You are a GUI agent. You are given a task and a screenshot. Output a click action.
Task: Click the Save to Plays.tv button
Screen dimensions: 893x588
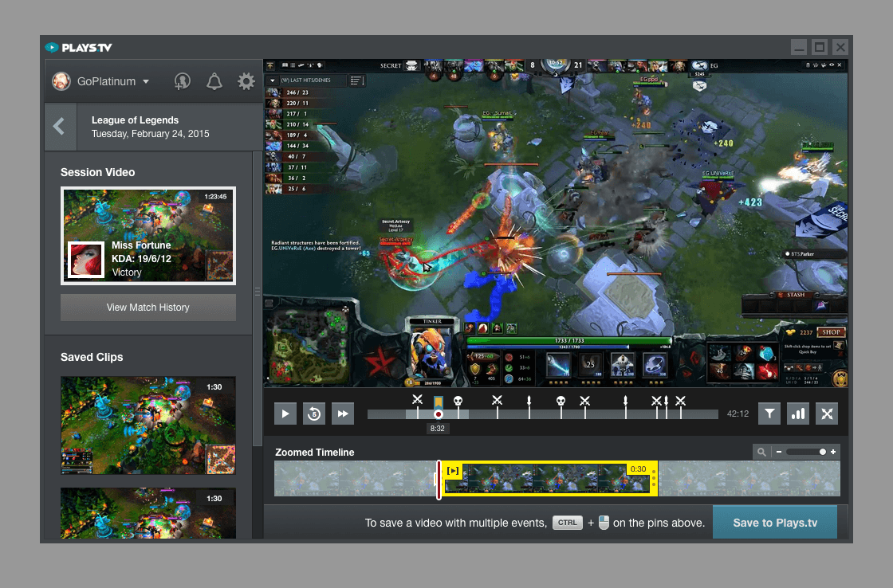pyautogui.click(x=775, y=523)
